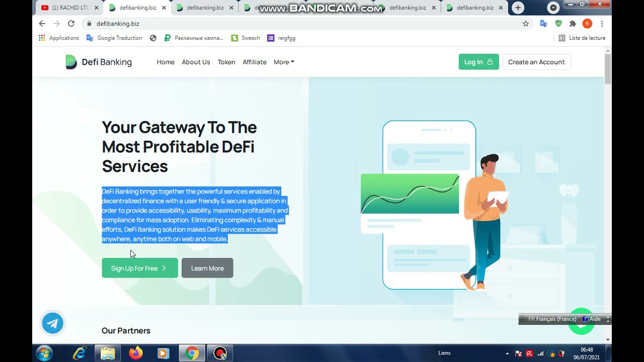Open the Applications bookmark shortcut
The image size is (644, 362).
point(59,38)
